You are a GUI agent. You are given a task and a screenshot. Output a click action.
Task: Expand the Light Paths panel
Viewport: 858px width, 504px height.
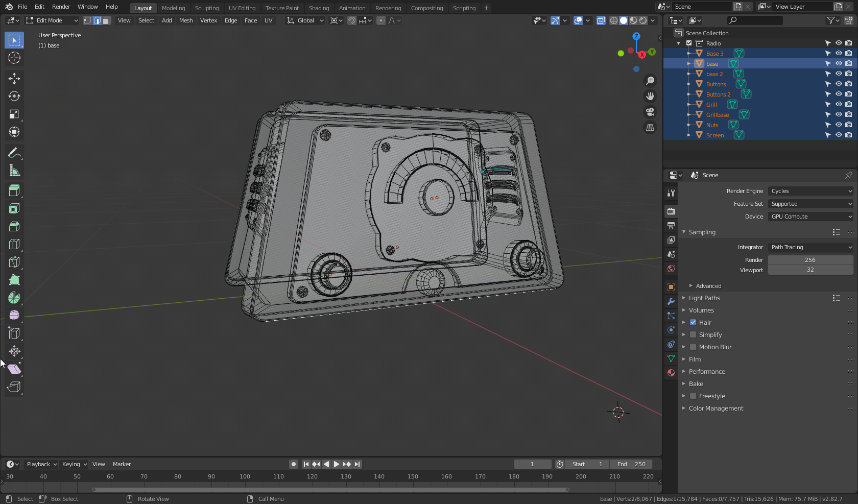click(704, 298)
